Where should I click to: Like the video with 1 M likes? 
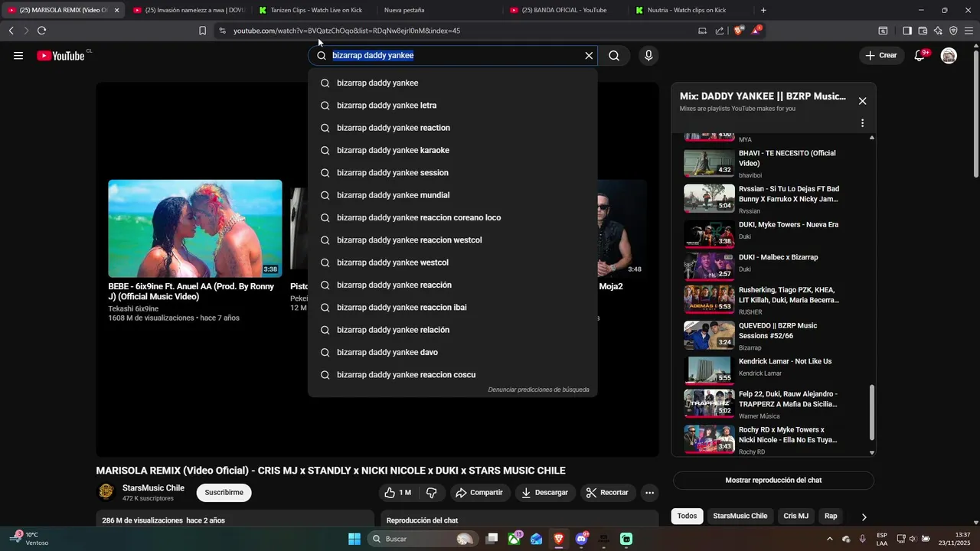(398, 493)
